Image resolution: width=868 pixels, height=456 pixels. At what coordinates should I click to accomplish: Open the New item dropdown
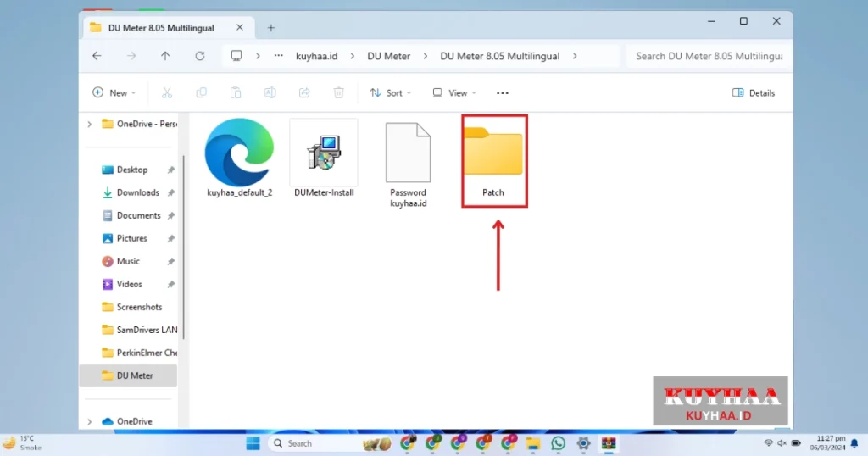click(114, 93)
